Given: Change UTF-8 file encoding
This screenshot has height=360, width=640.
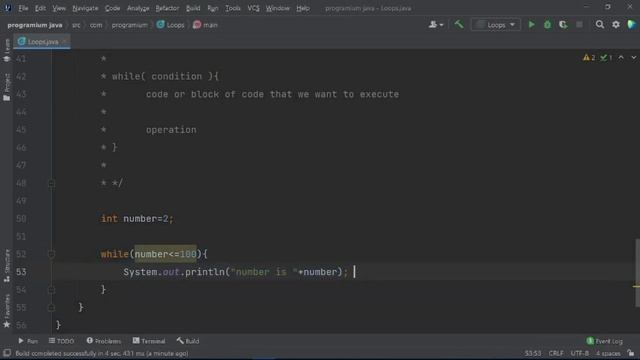Looking at the screenshot, I should 580,353.
